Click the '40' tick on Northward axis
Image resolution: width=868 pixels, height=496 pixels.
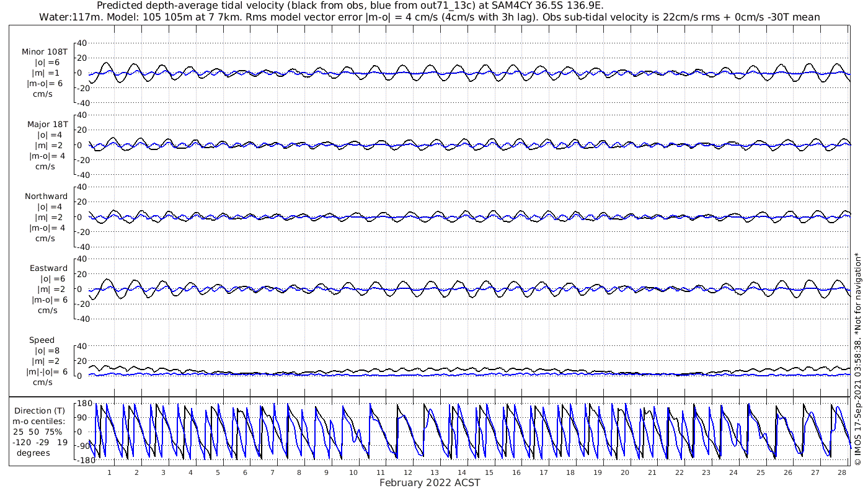[x=82, y=187]
